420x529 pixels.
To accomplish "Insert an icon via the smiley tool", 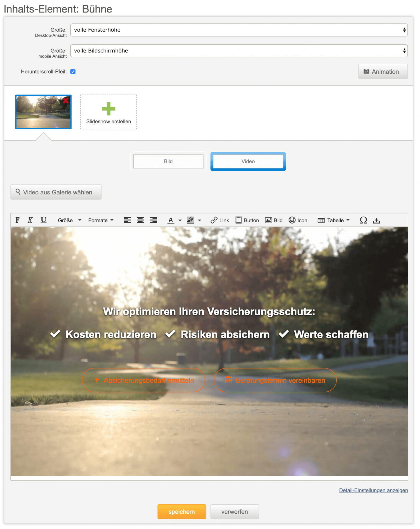I will [x=298, y=220].
